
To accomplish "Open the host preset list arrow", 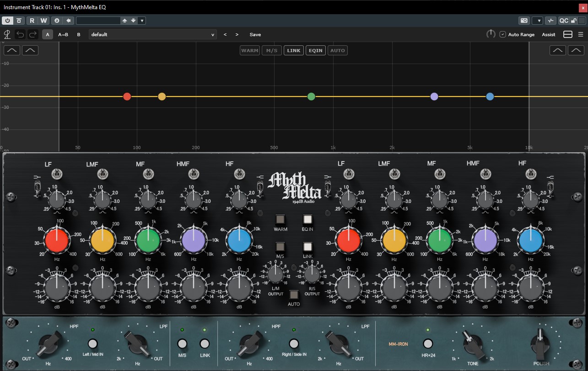I will pos(142,21).
